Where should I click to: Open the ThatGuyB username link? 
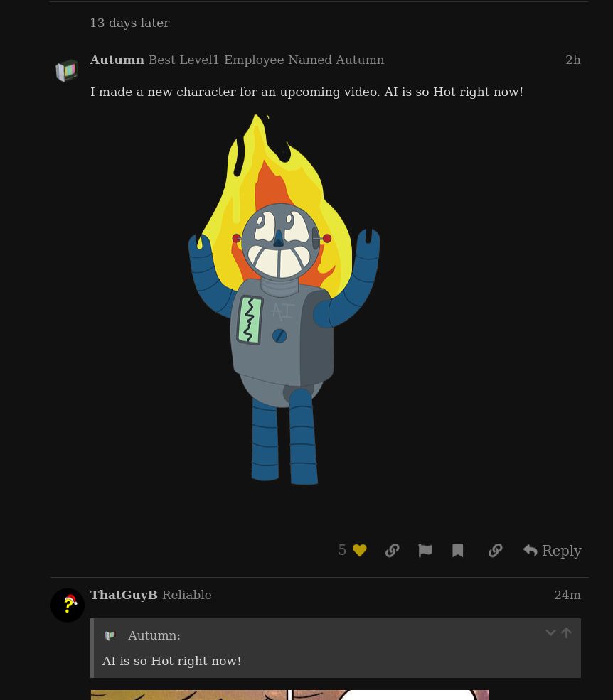[x=124, y=595]
